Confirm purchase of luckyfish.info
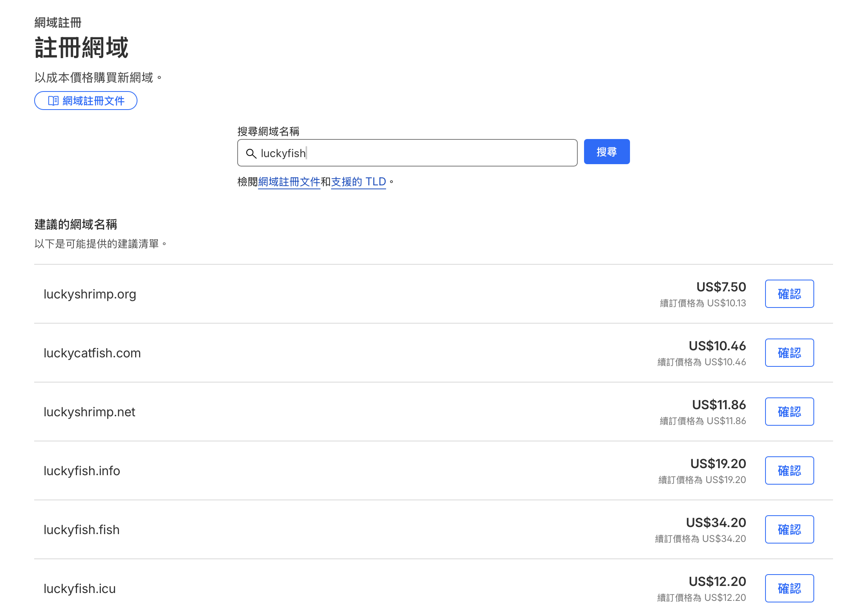 click(x=789, y=471)
